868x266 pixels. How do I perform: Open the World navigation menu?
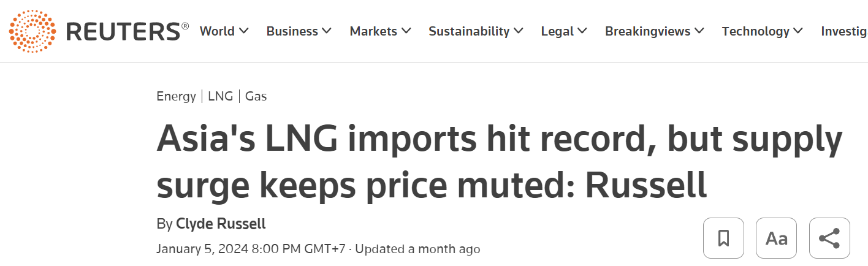point(218,31)
